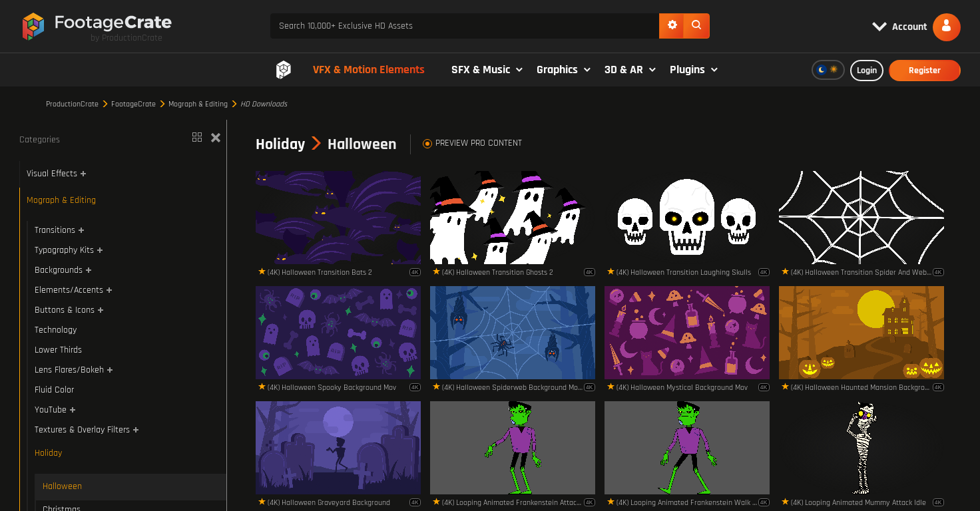The height and width of the screenshot is (511, 980).
Task: Click the Login button
Action: click(867, 70)
